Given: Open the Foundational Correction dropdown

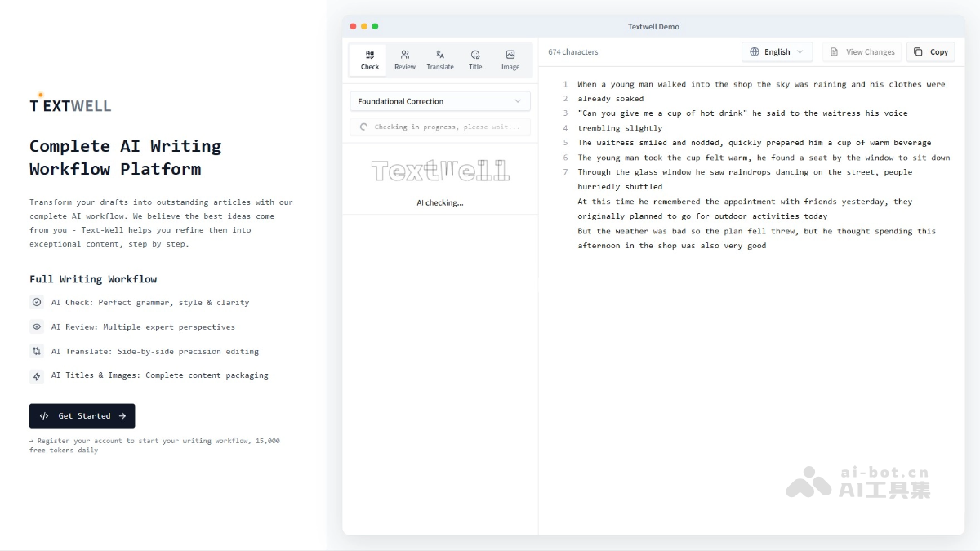Looking at the screenshot, I should point(440,100).
